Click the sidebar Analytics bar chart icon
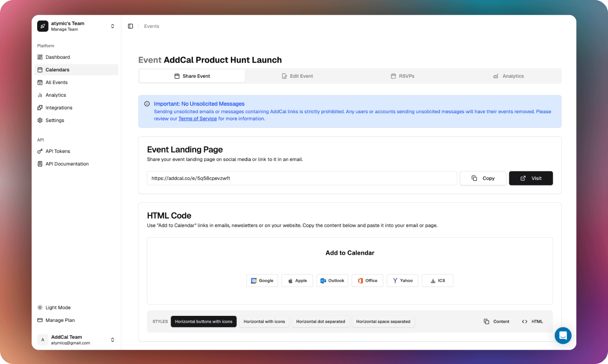Viewport: 608px width, 364px height. pos(40,95)
